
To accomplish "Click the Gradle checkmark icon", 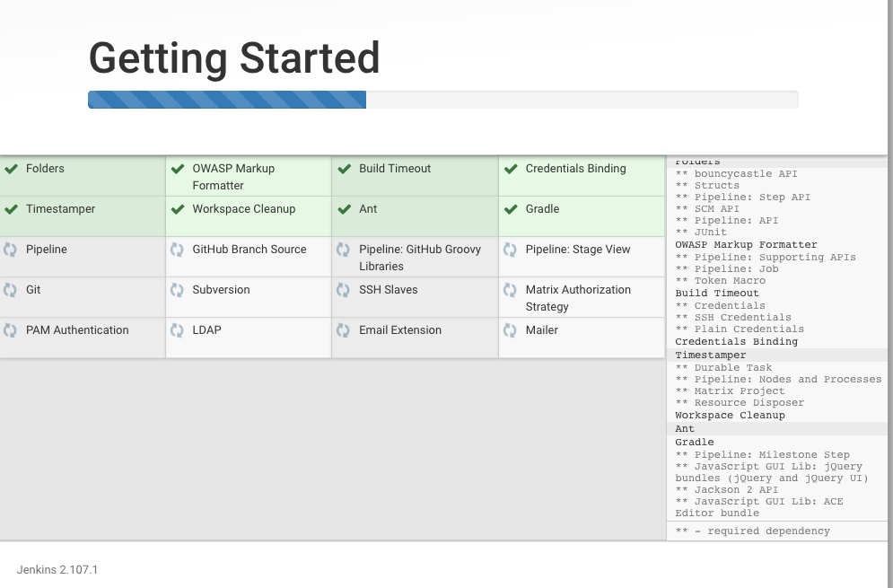I will coord(511,209).
